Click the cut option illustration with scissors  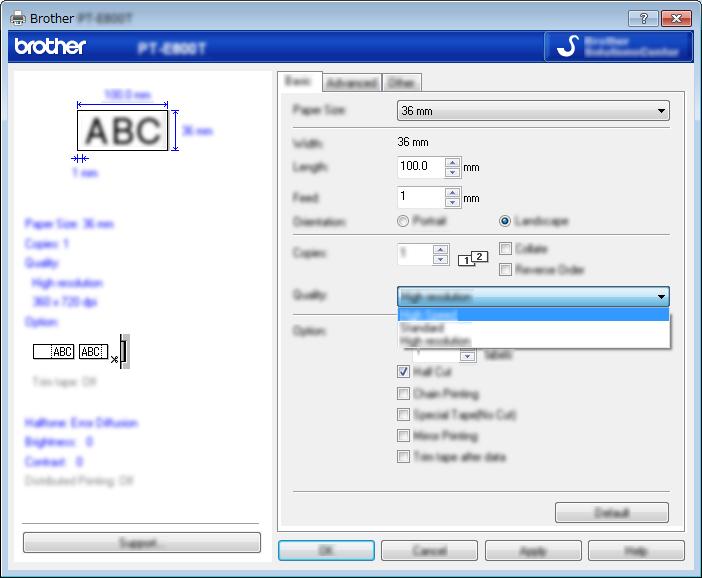[x=81, y=352]
